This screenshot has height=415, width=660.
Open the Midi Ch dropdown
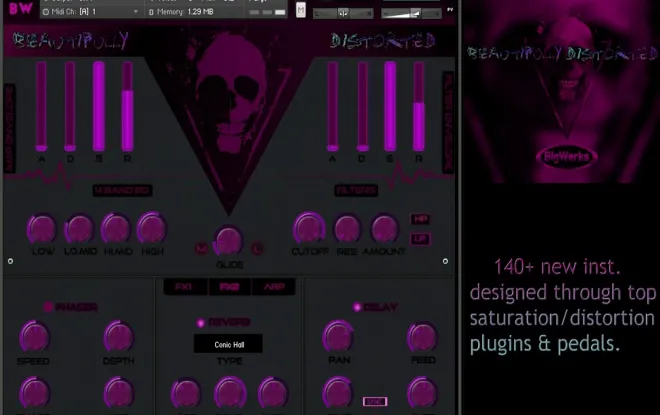point(91,12)
